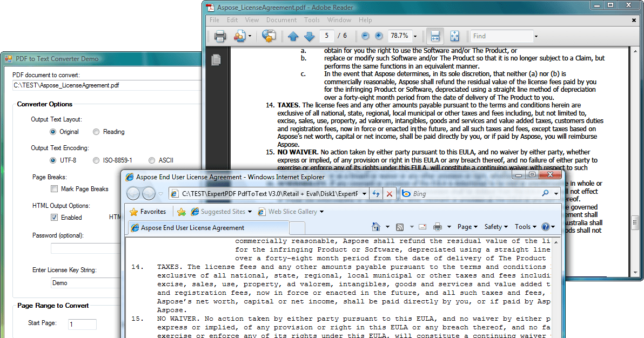The image size is (644, 338).
Task: Go to the previous page with the up arrow
Action: coord(293,36)
